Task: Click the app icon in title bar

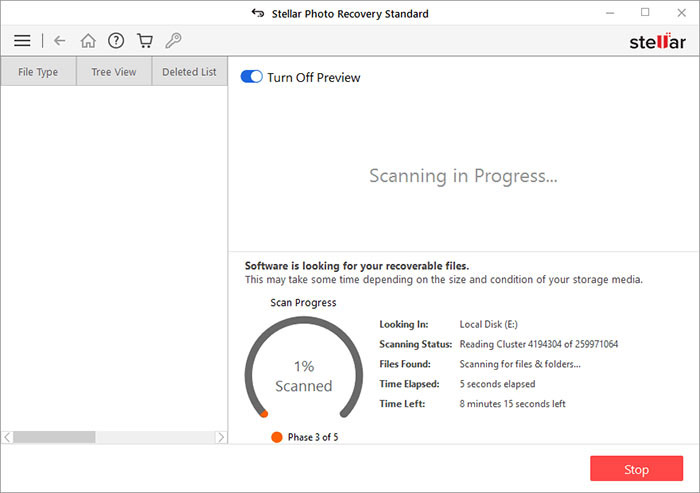Action: coord(258,13)
